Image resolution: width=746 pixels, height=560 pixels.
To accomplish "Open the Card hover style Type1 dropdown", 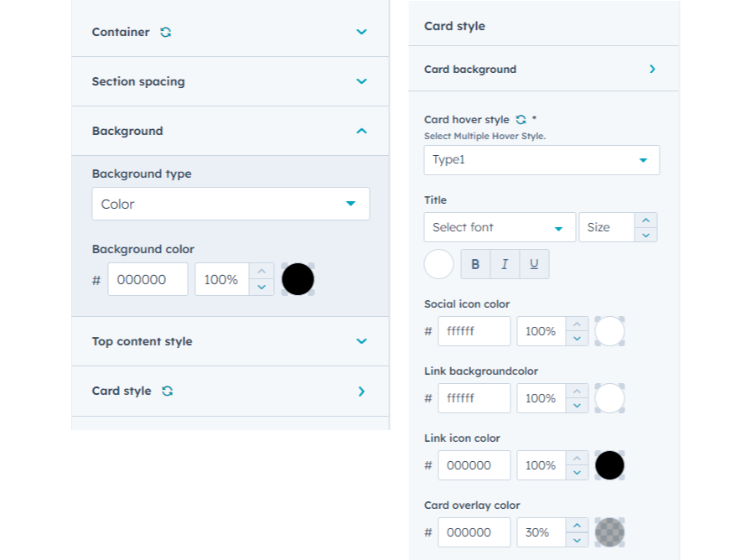I will 541,160.
